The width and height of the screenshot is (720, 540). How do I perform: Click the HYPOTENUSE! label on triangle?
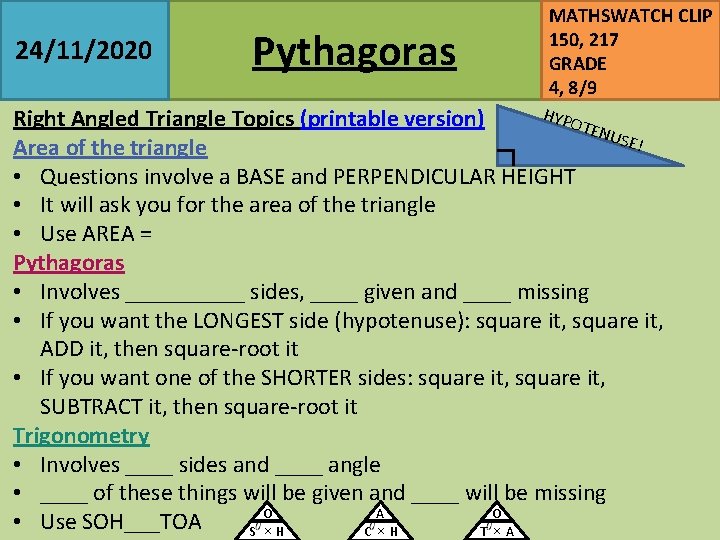(x=593, y=131)
